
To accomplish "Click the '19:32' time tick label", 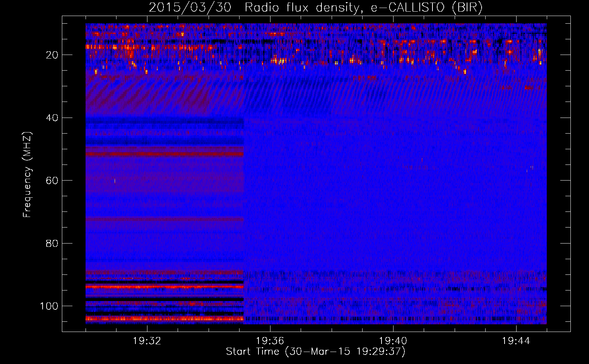I will [147, 341].
